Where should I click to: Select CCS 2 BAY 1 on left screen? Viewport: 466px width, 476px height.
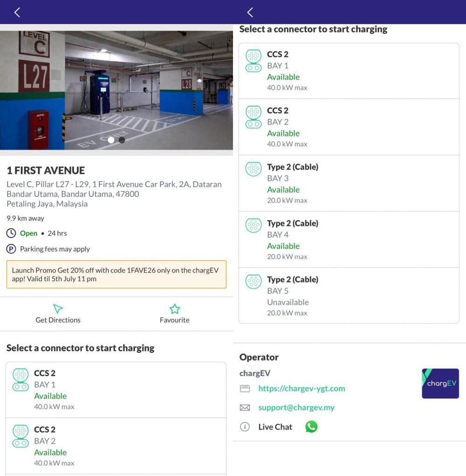116,390
